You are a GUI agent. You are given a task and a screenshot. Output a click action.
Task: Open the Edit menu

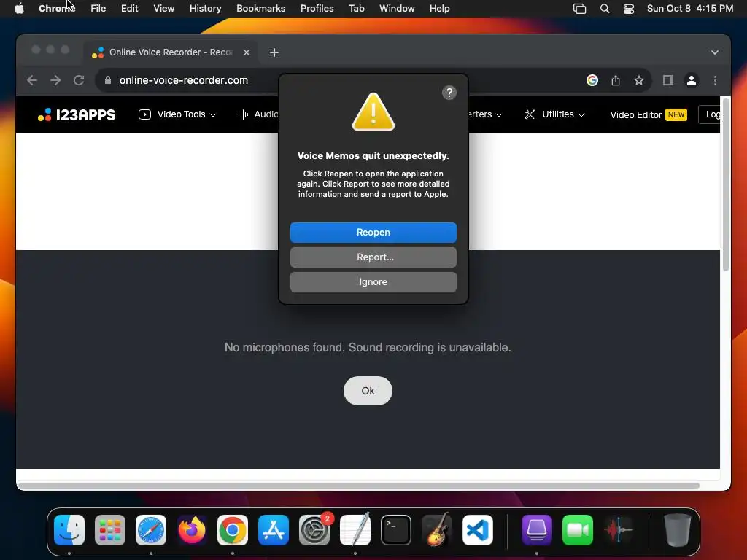pyautogui.click(x=129, y=9)
